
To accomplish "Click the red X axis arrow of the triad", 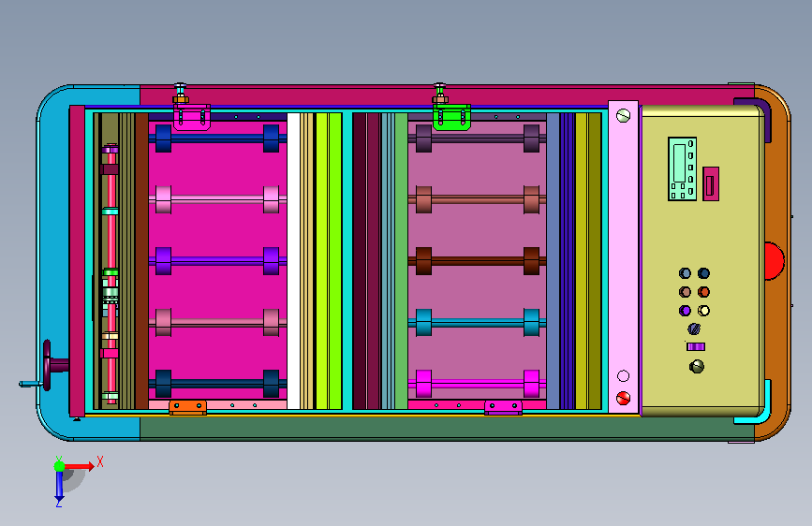I will pyautogui.click(x=79, y=466).
